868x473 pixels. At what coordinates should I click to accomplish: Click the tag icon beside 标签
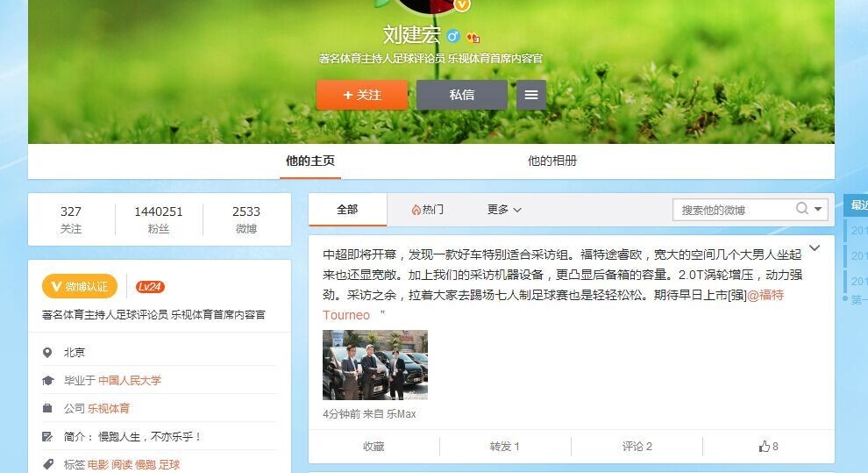pyautogui.click(x=48, y=464)
